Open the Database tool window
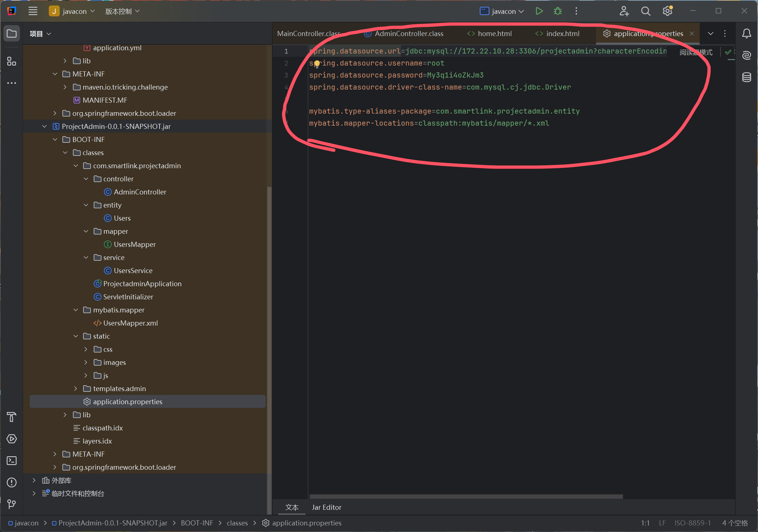 746,77
